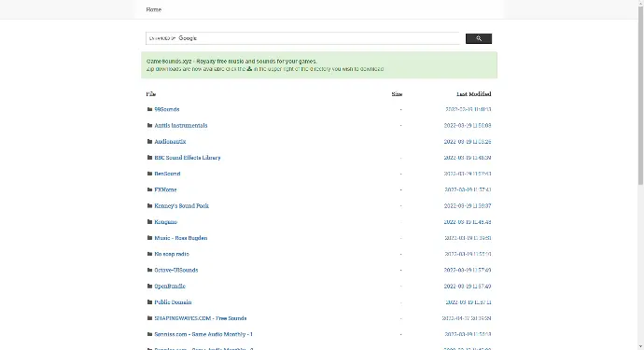The width and height of the screenshot is (644, 350).
Task: Click the modified date in the Public Domain row
Action: (469, 302)
